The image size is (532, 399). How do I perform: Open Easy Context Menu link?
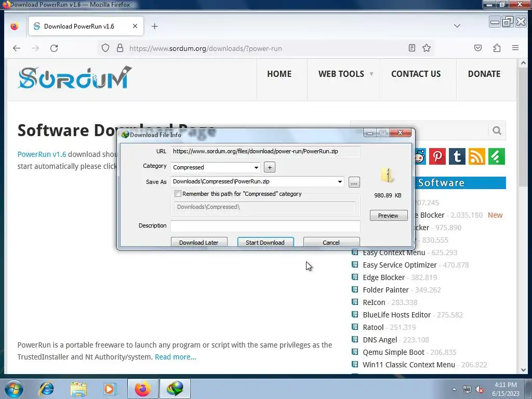(x=394, y=253)
